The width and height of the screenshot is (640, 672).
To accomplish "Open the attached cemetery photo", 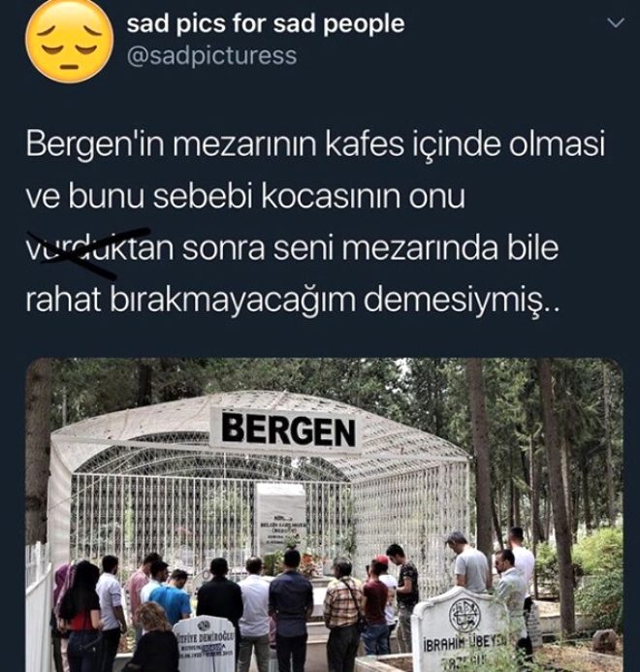I will click(324, 515).
